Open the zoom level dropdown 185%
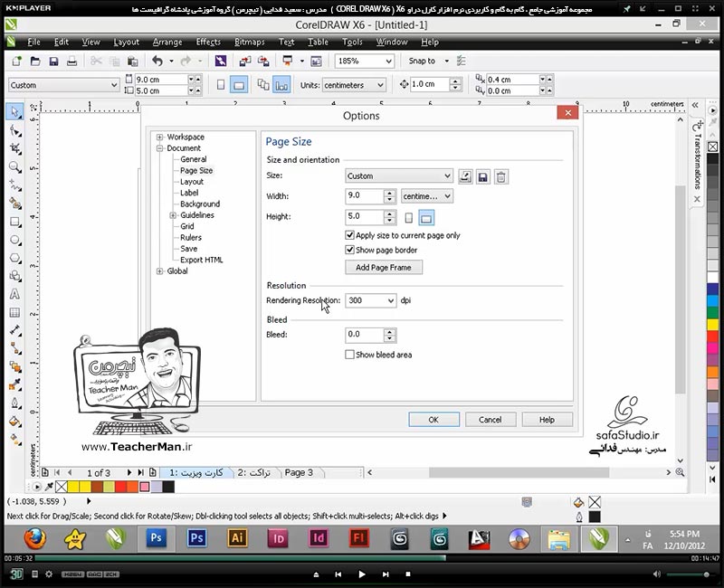The image size is (724, 588). coord(365,61)
